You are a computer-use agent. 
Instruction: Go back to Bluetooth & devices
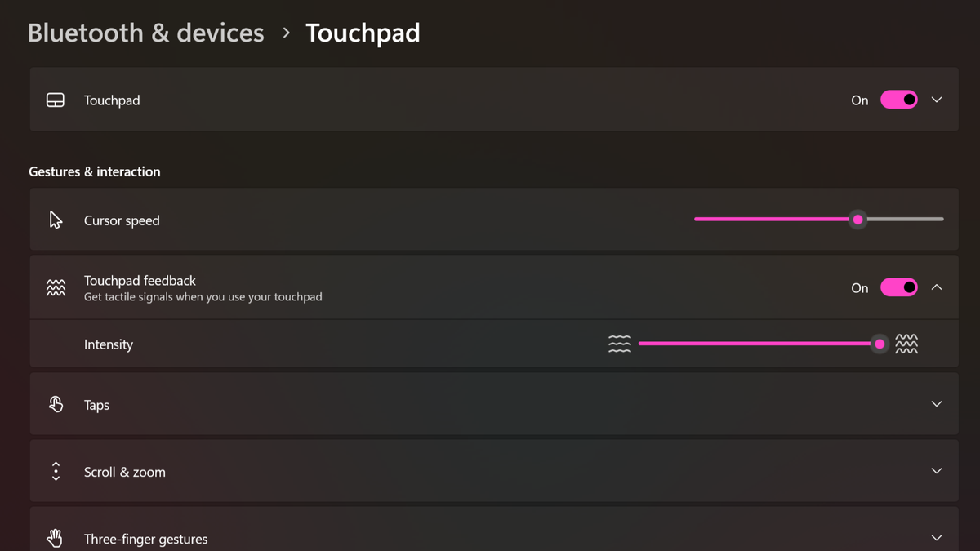pos(145,33)
